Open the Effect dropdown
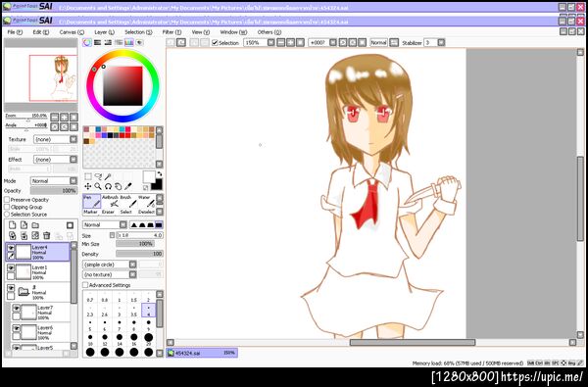The image size is (588, 387). point(55,160)
